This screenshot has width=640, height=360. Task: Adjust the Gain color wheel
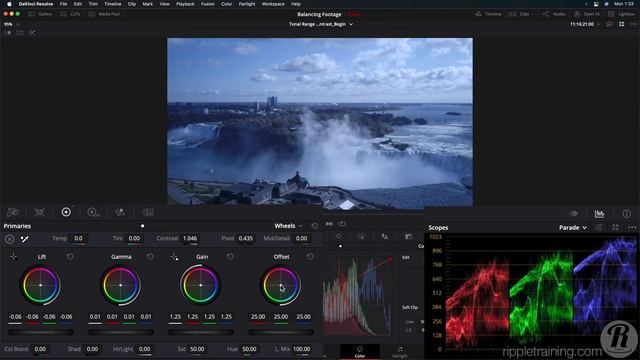point(200,285)
